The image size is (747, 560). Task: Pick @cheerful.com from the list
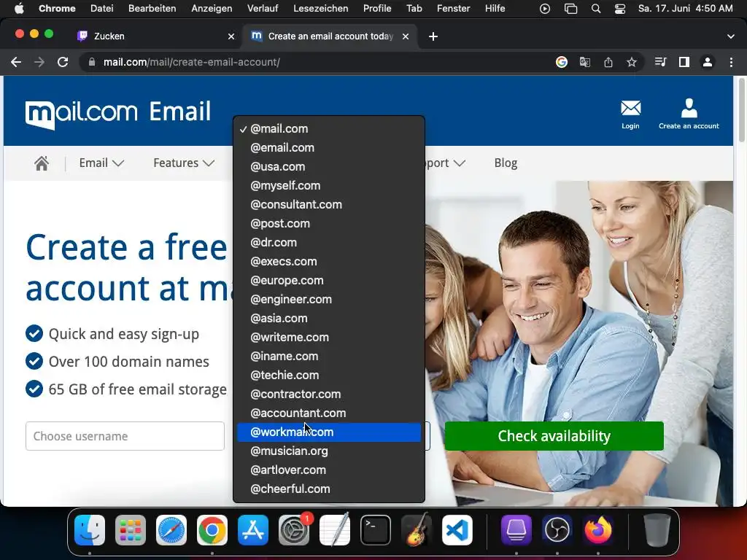[x=329, y=489]
